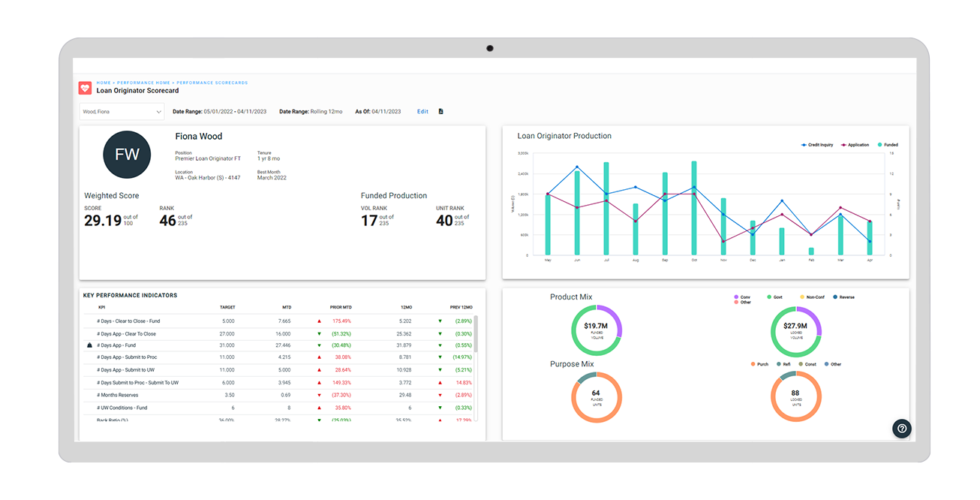Click the Oct funded bar in chart
Image resolution: width=980 pixels, height=500 pixels.
click(694, 208)
